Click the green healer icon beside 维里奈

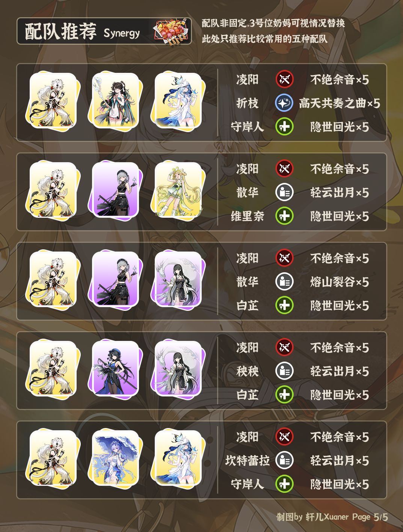tap(284, 216)
